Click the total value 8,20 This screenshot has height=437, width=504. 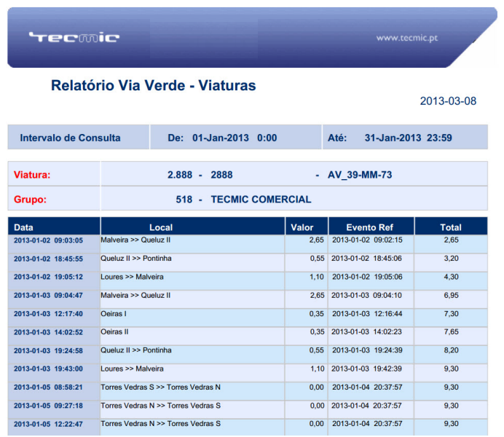[452, 350]
